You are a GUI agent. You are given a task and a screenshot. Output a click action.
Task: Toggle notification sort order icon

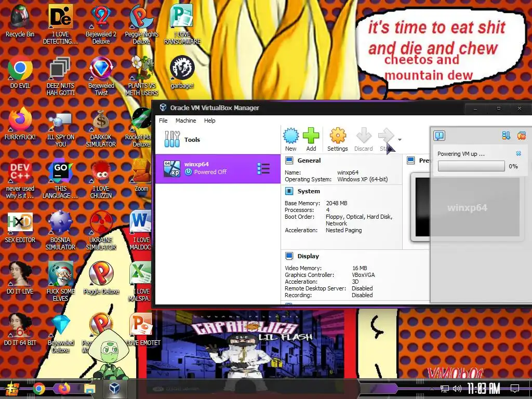(506, 136)
